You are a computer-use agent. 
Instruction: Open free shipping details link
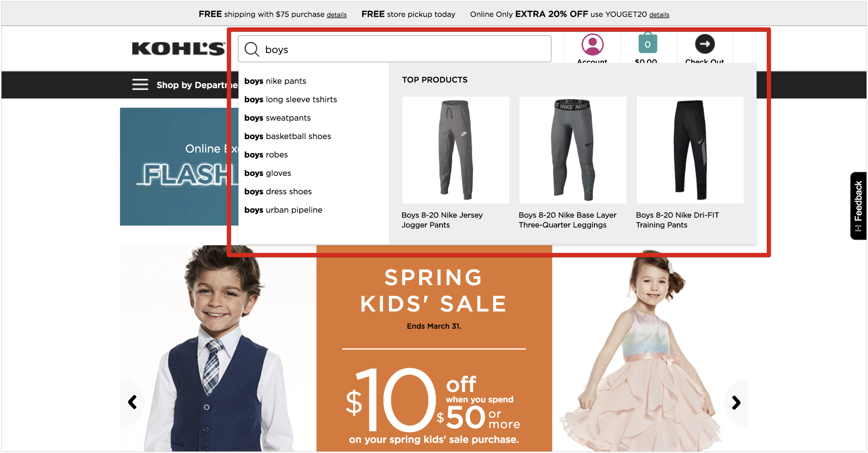click(336, 14)
